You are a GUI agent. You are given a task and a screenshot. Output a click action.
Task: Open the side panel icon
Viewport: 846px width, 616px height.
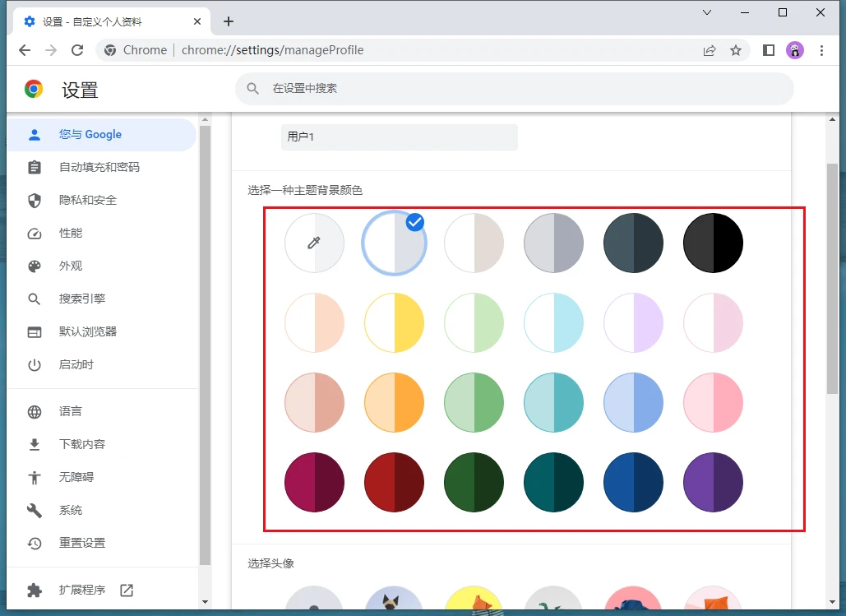769,50
